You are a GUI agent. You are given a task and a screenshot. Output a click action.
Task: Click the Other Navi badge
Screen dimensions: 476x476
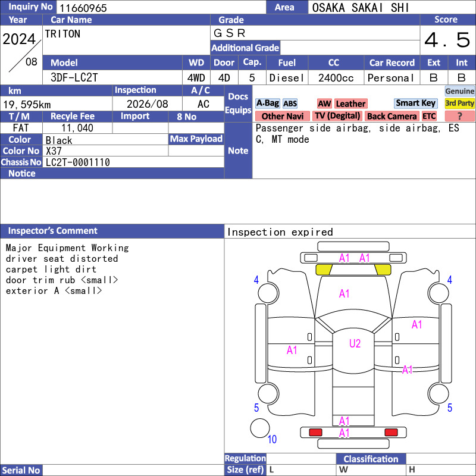pos(282,116)
